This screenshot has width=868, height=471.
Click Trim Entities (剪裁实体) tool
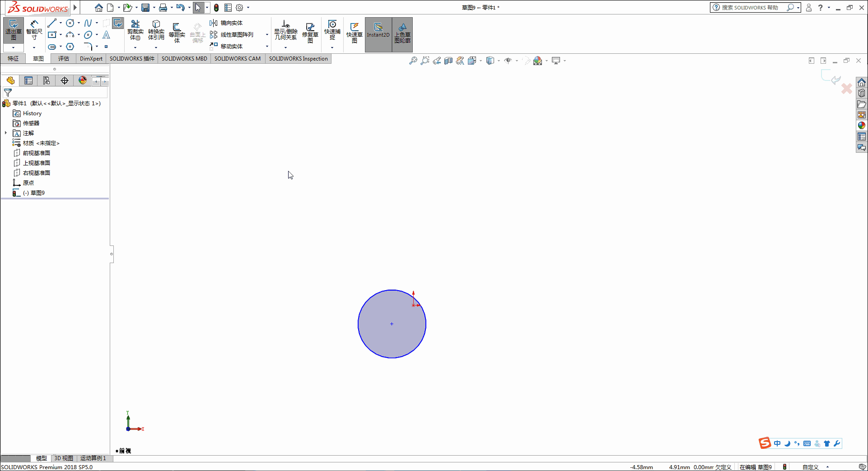point(135,31)
